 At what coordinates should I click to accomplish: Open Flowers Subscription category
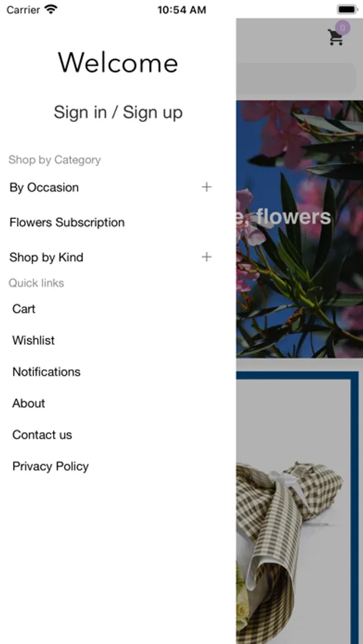tap(67, 223)
